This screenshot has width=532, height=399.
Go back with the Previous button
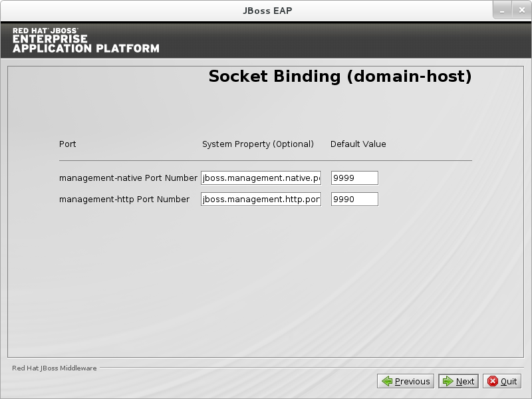click(x=406, y=381)
